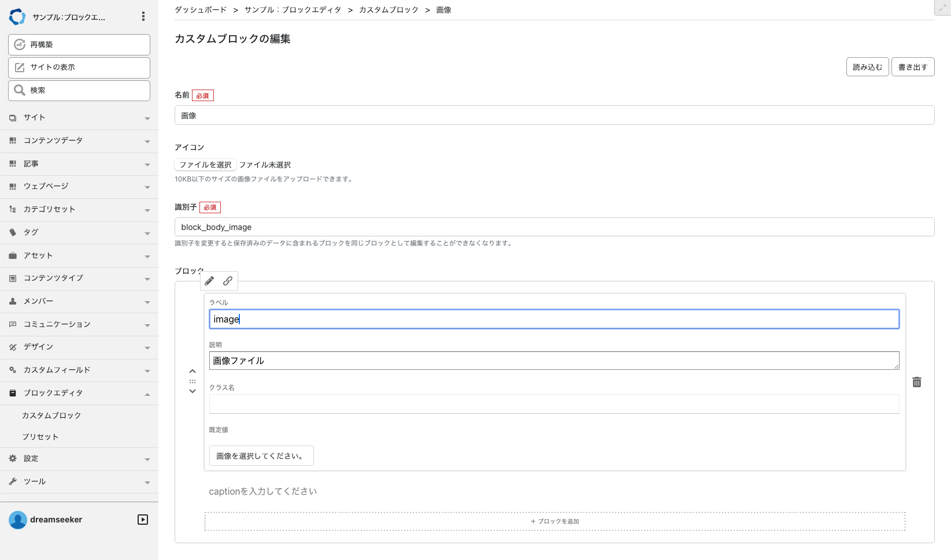This screenshot has height=560, width=951.
Task: Click the panel icon next to dreamseeker
Action: [x=142, y=519]
